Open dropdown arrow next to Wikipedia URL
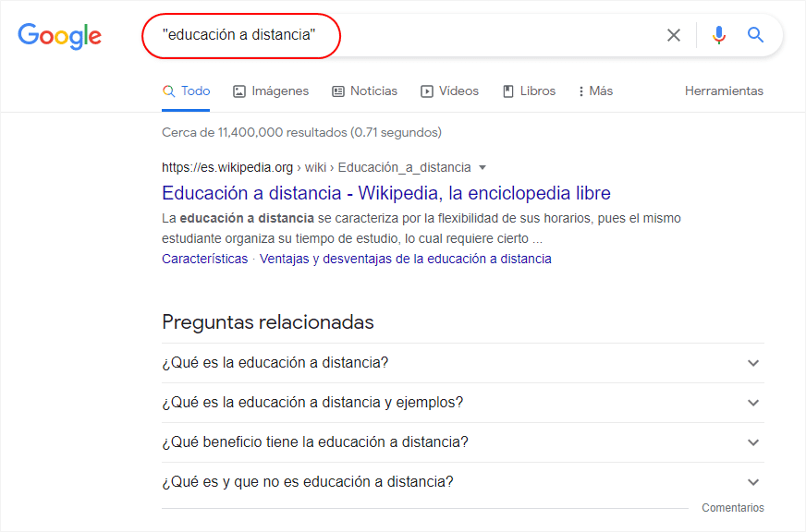The height and width of the screenshot is (532, 806). 482,167
